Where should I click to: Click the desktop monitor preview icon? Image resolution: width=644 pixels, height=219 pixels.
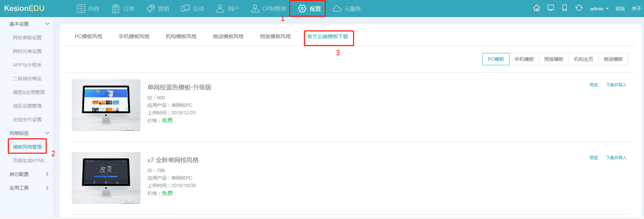(551, 8)
